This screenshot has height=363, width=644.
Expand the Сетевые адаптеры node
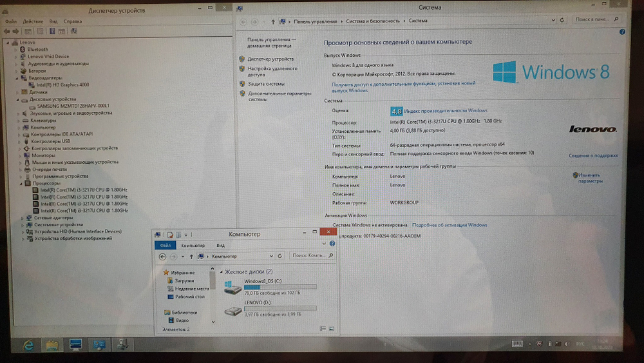[22, 218]
